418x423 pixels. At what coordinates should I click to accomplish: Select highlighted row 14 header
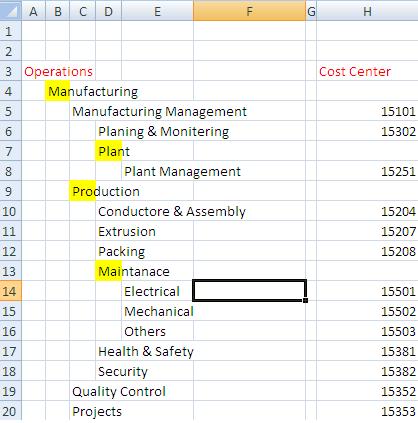[x=11, y=291]
